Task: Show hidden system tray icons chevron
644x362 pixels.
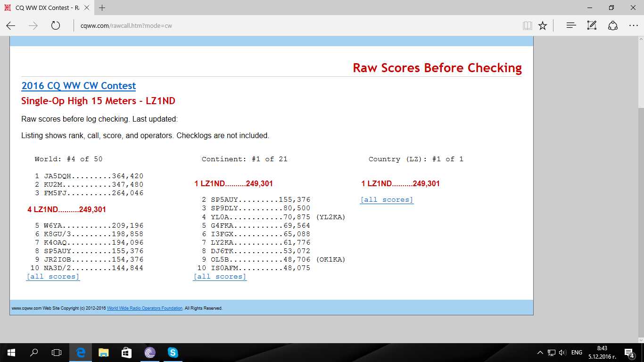Action: click(540, 353)
